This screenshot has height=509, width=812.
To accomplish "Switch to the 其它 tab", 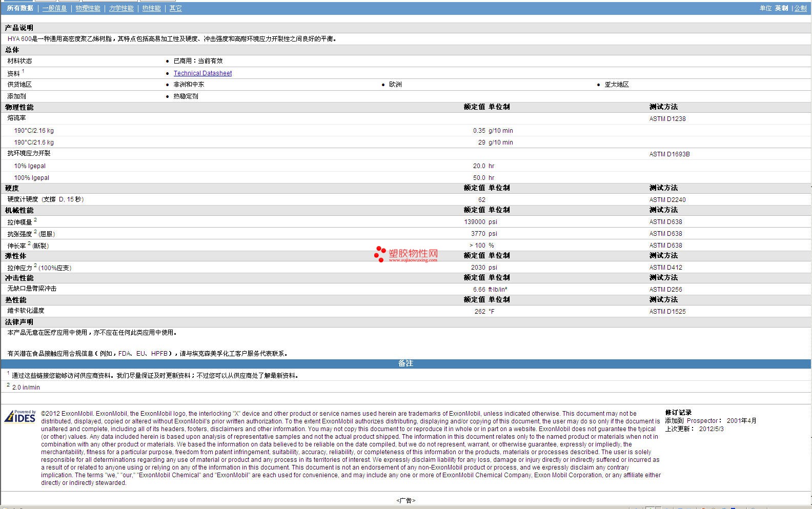I will (175, 8).
